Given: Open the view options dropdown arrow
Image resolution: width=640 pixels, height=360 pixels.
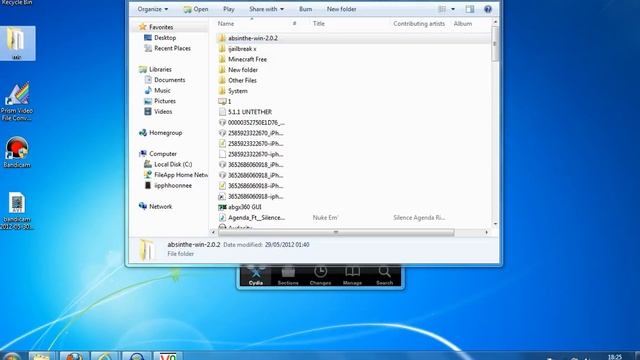Looking at the screenshot, I should [453, 9].
